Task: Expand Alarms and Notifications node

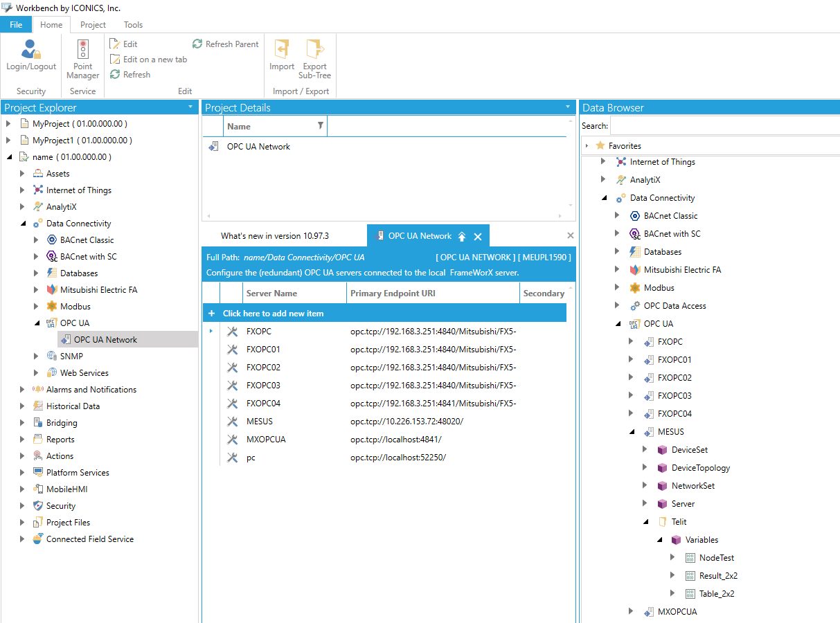Action: click(x=23, y=390)
